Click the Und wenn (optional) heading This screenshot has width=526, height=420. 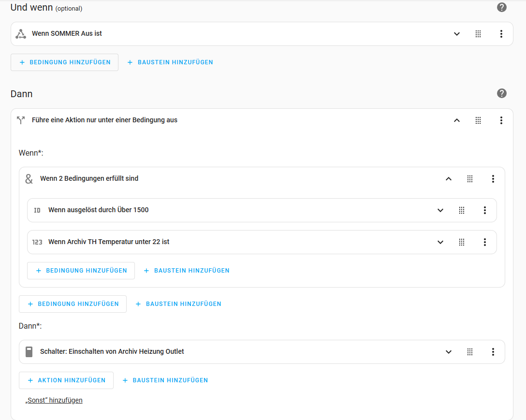pyautogui.click(x=46, y=7)
